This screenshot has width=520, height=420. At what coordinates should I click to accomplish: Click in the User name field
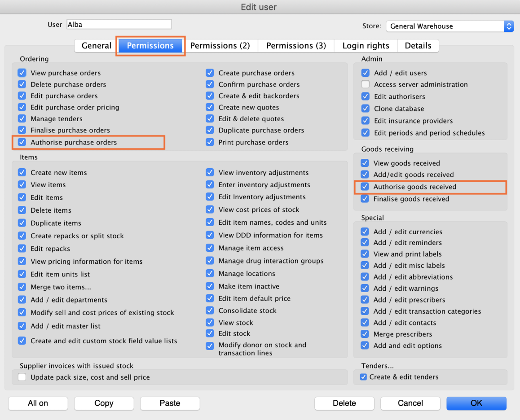(x=119, y=25)
